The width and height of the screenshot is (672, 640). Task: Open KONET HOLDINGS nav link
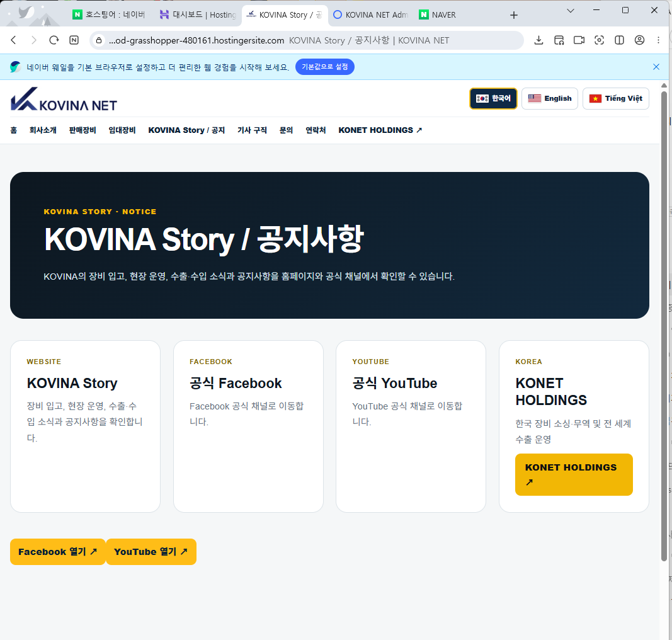pos(380,130)
